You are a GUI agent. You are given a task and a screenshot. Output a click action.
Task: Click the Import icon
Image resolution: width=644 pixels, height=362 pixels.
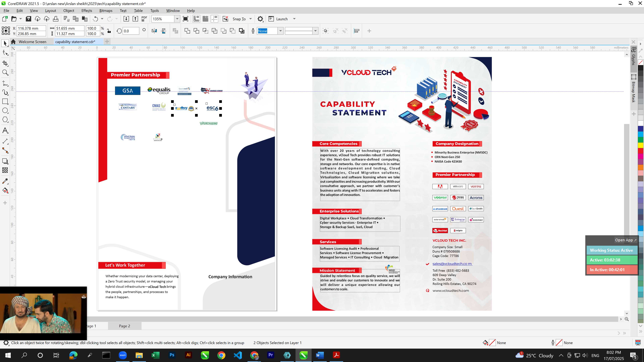tap(126, 19)
